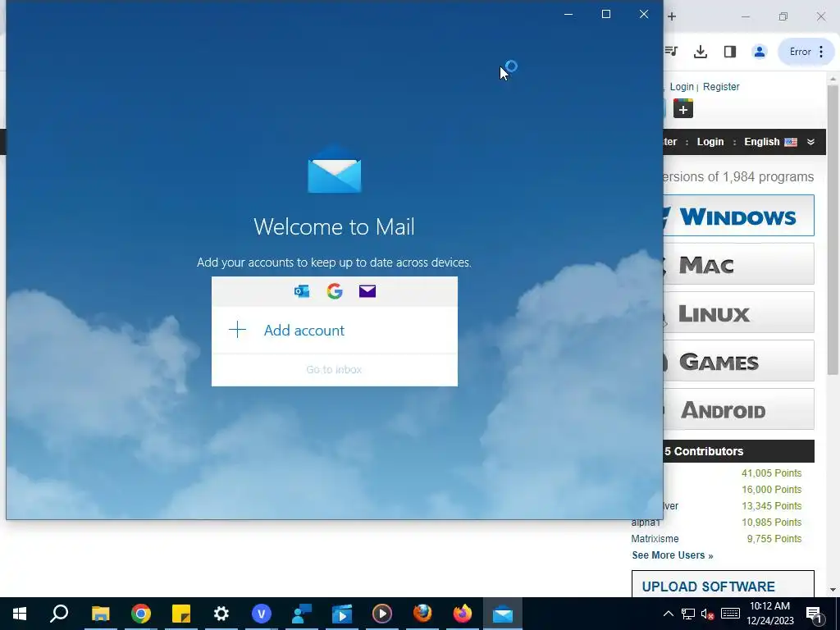Click Upload Software button
Screen dimensions: 840x630
(x=723, y=584)
